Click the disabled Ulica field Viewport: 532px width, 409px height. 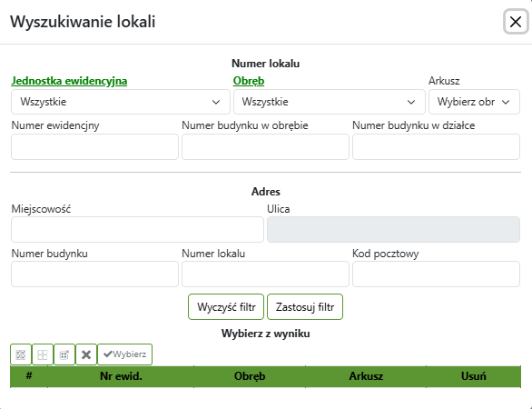(x=394, y=230)
